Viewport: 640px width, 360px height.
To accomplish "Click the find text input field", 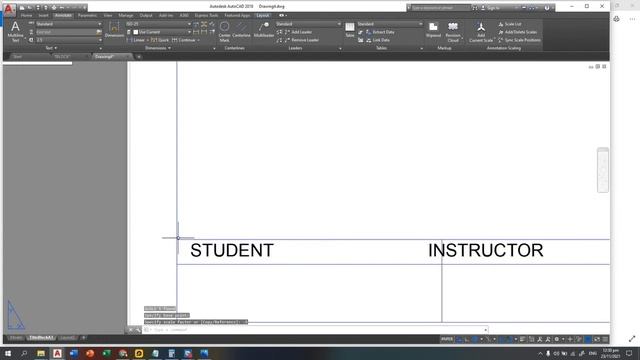I will [66, 32].
